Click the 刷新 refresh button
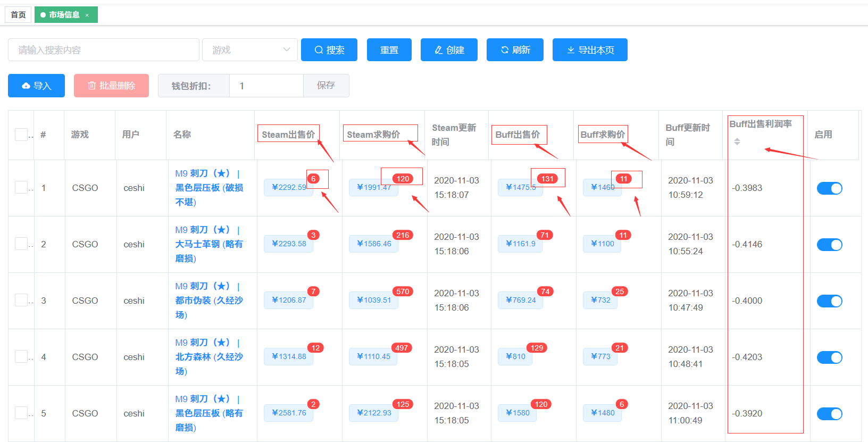Image resolution: width=868 pixels, height=442 pixels. pos(515,50)
